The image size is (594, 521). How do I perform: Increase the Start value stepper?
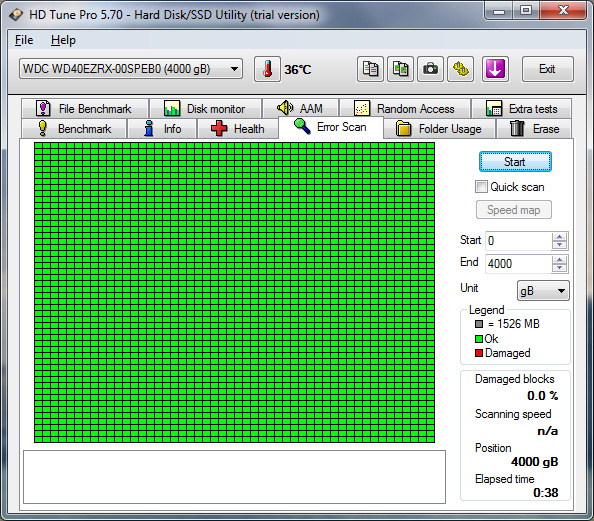point(560,237)
